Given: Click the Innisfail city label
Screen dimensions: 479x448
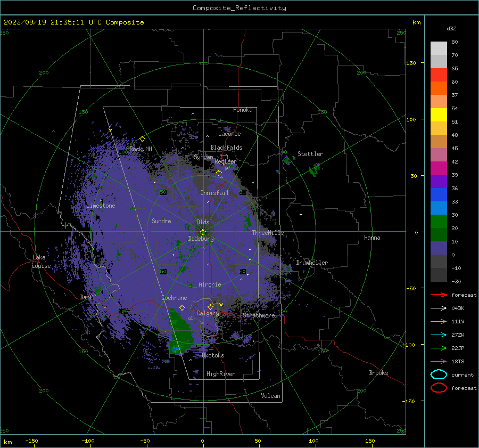Looking at the screenshot, I should (x=214, y=193).
